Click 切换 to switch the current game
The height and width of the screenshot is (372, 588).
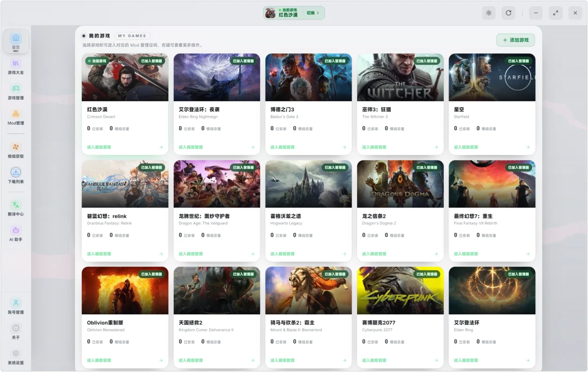[313, 13]
